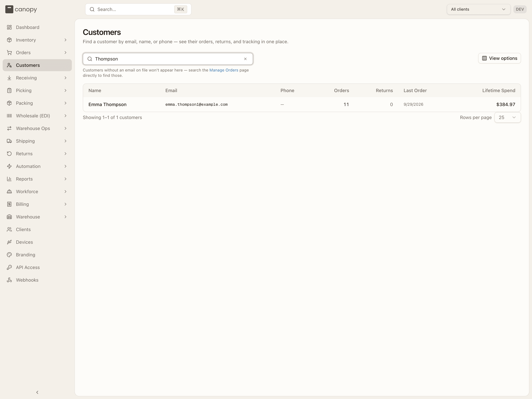Click the Reports bar chart icon

pos(9,179)
